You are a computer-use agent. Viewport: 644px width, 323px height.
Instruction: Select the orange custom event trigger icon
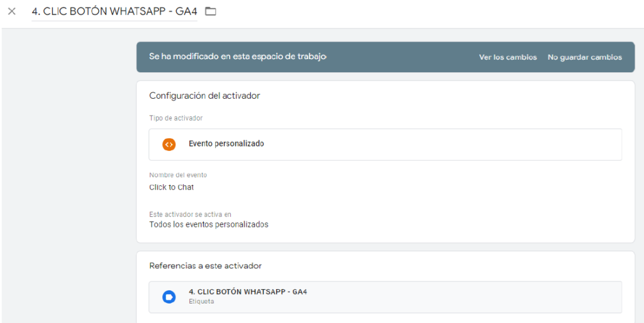(x=169, y=144)
